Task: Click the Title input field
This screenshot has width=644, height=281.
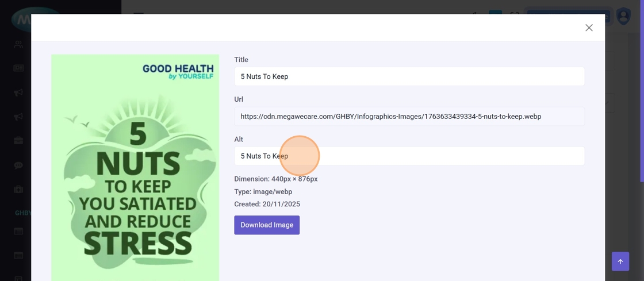Action: click(x=409, y=76)
